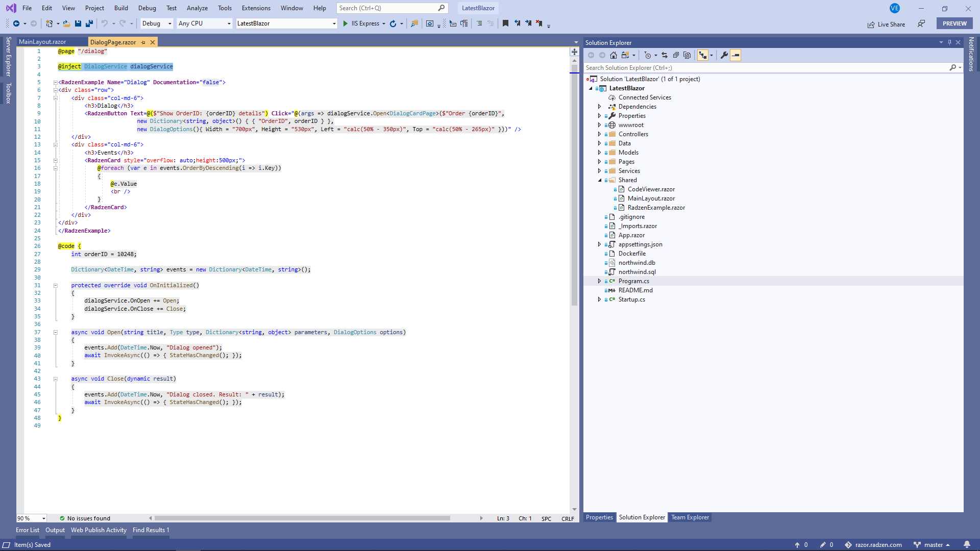Click the PREVIEW button
This screenshot has height=551, width=980.
point(954,23)
